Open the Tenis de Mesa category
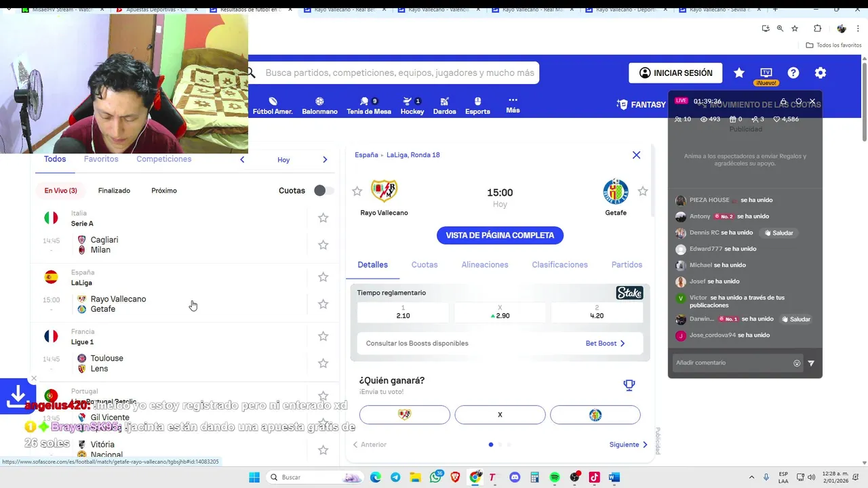The height and width of the screenshot is (488, 868). [x=369, y=106]
